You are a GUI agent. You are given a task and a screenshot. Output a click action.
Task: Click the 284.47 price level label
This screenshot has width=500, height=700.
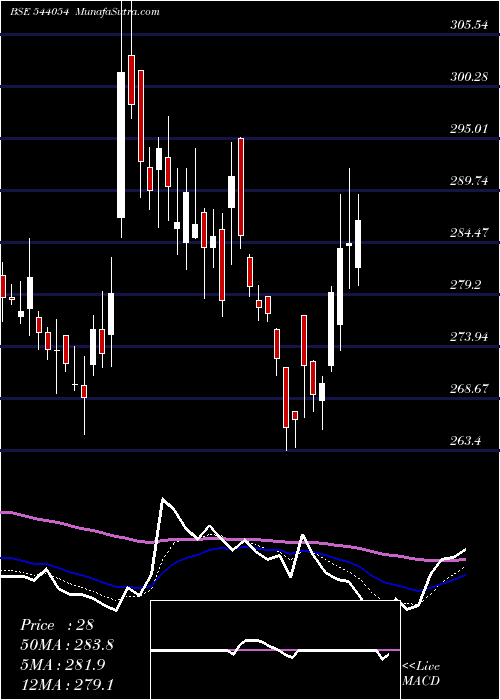[x=469, y=233]
